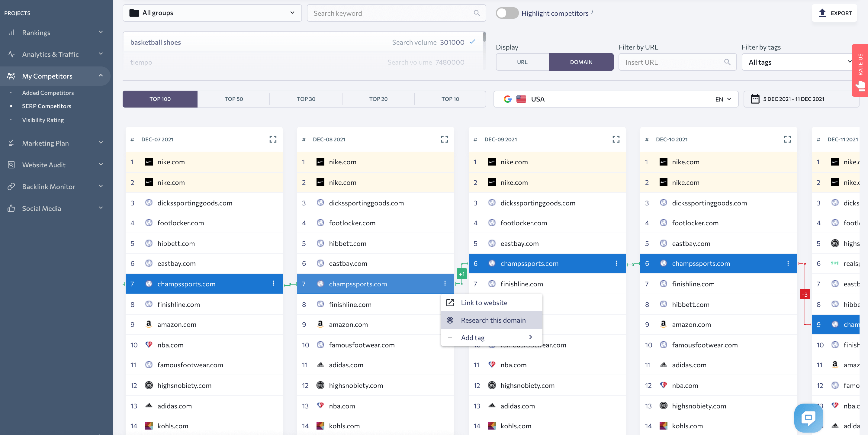868x435 pixels.
Task: Switch to the TOP 30 tab
Action: coord(306,99)
